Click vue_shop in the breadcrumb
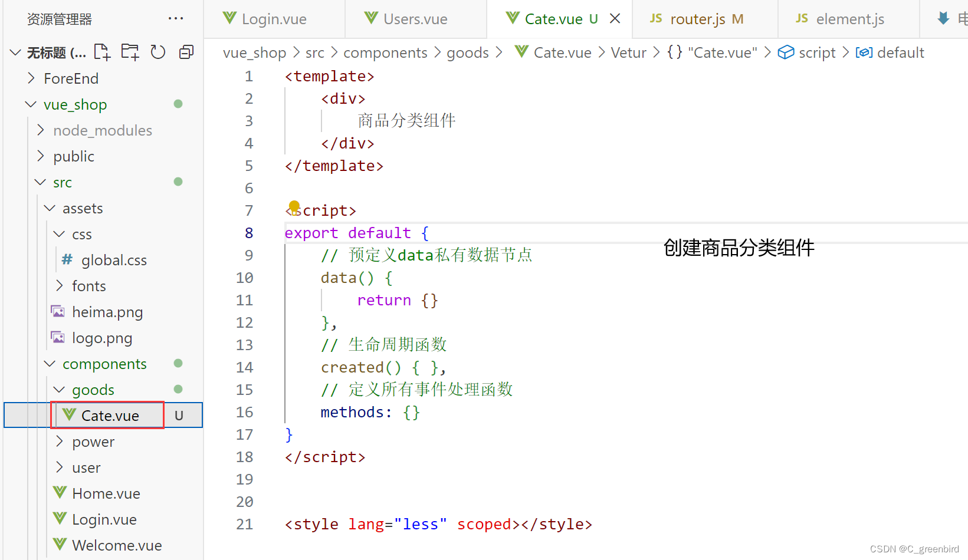The height and width of the screenshot is (560, 968). coord(254,53)
